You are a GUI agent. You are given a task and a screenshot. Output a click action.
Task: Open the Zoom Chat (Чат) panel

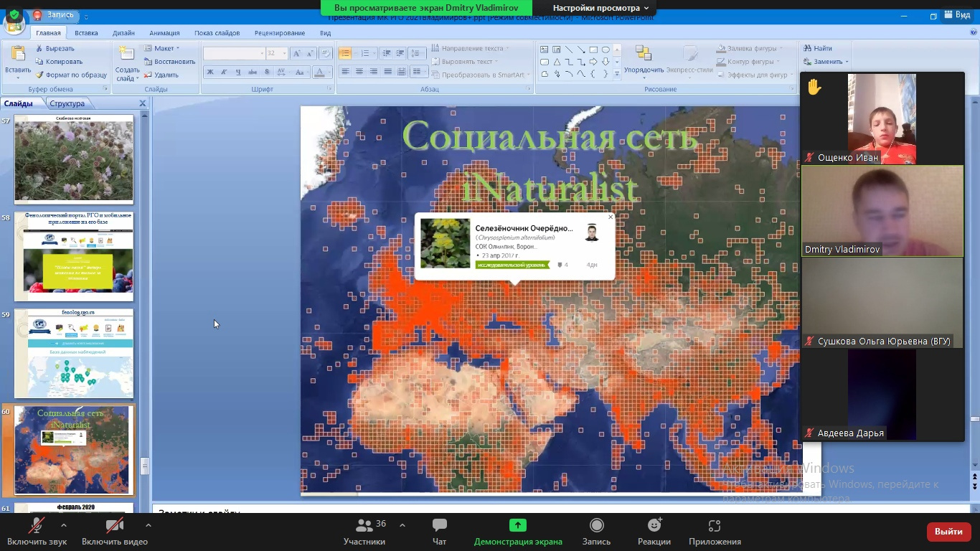pos(440,532)
